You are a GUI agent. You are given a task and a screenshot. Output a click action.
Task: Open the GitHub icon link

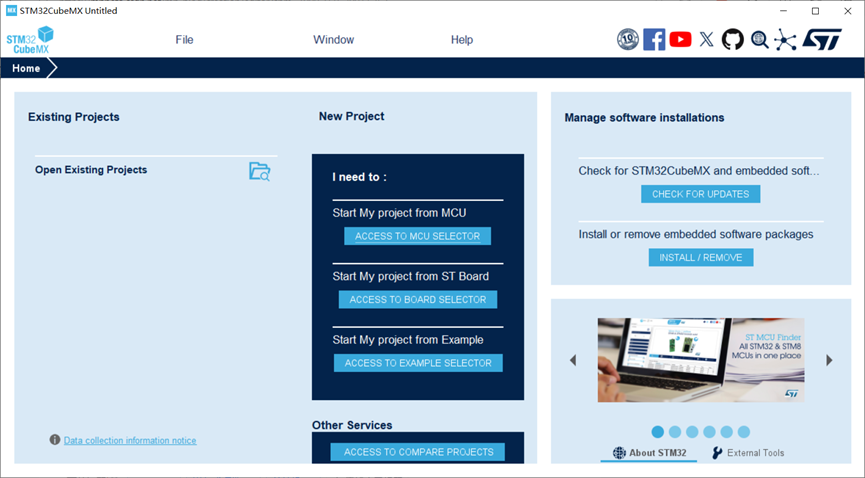(x=733, y=40)
